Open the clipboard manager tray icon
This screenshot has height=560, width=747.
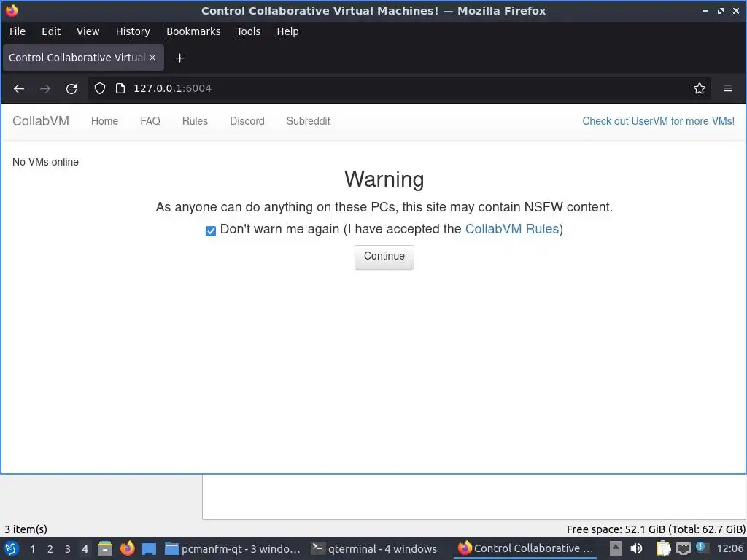point(663,548)
